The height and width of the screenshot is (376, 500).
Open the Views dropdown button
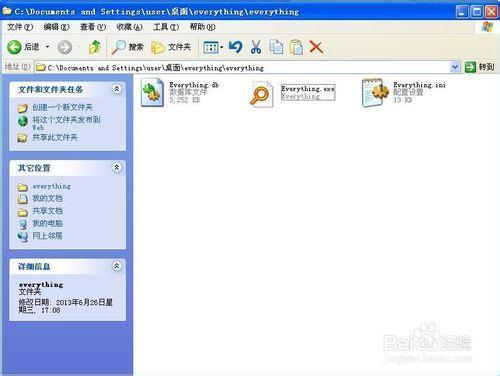213,47
